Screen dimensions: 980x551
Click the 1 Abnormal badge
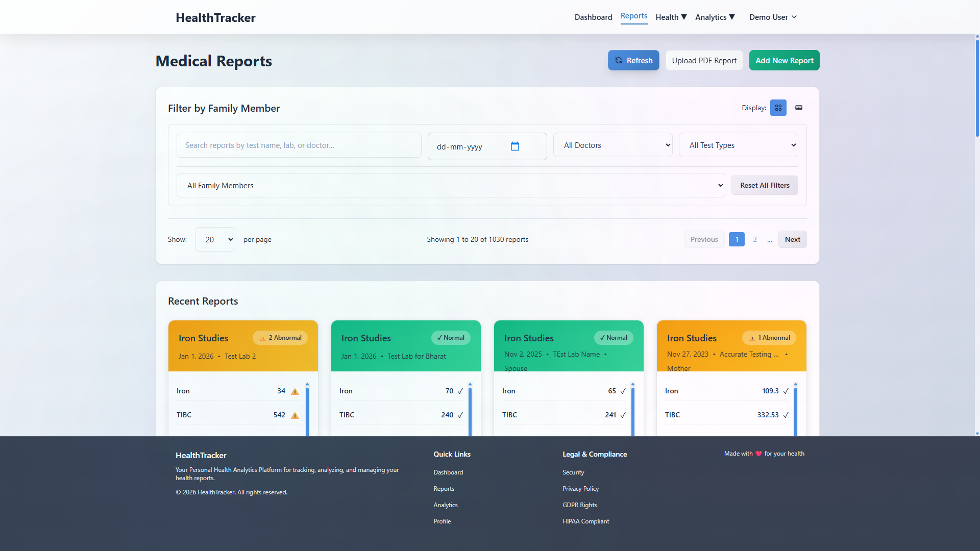pos(769,338)
